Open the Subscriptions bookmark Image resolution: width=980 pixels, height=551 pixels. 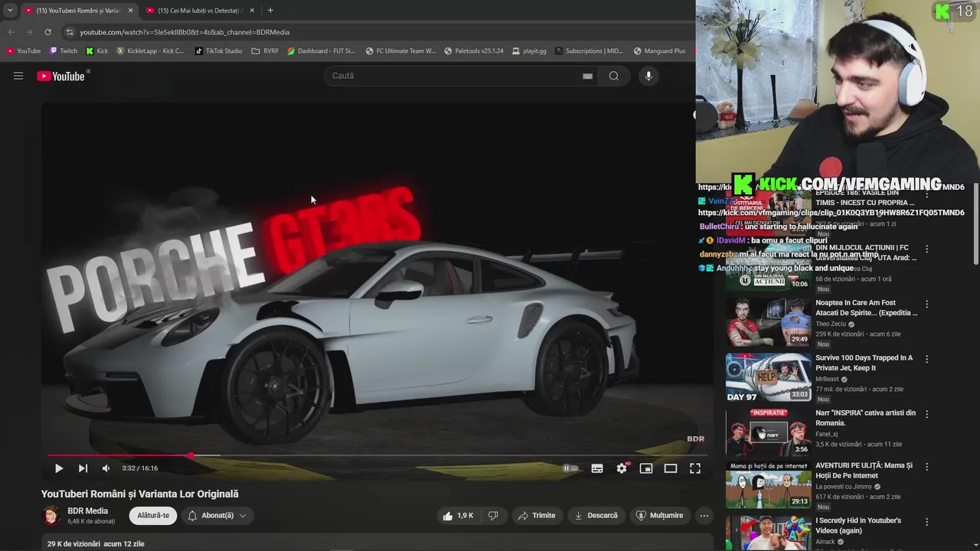[589, 51]
